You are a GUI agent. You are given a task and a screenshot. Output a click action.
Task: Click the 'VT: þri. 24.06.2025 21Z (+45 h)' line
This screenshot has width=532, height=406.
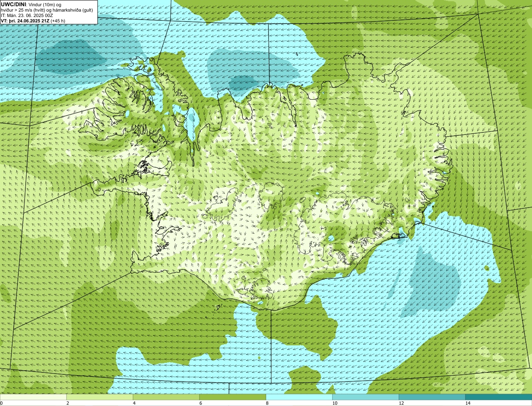(x=33, y=21)
